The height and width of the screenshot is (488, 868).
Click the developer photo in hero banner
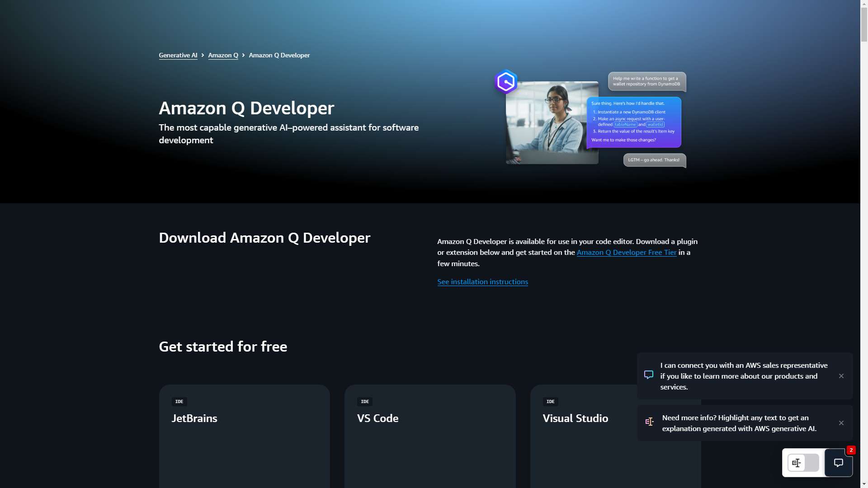(x=552, y=122)
